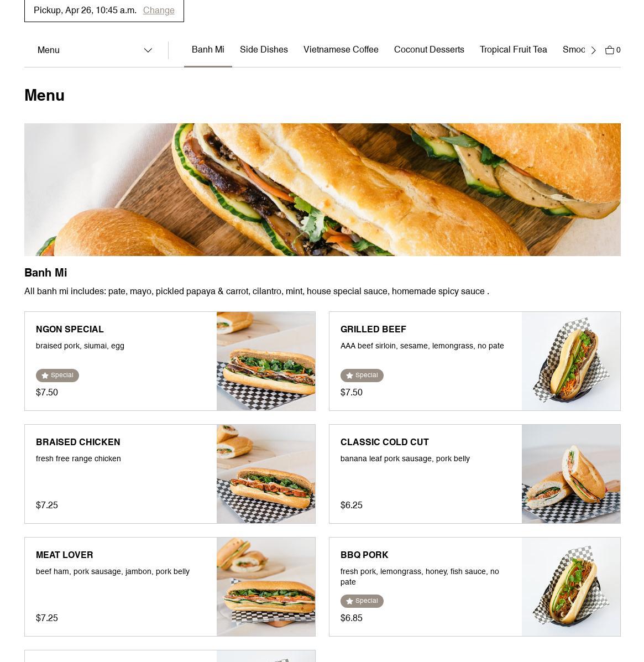Change the pickup time

(x=159, y=10)
